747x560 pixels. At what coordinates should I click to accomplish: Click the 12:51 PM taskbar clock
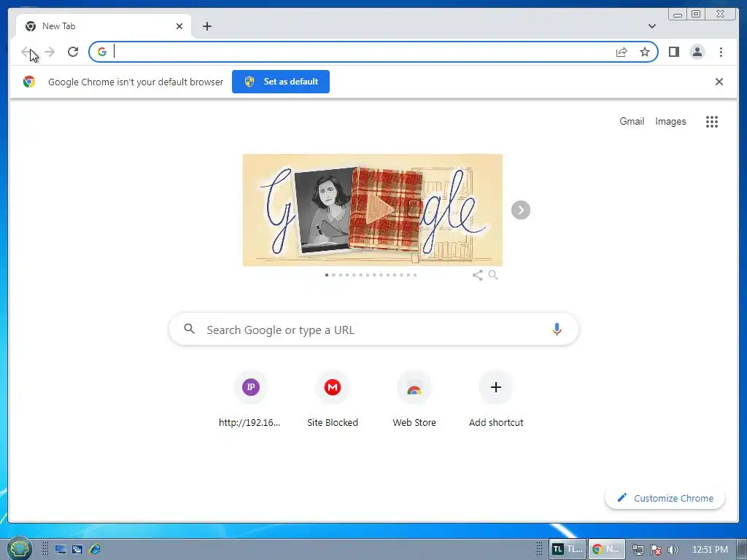(710, 550)
